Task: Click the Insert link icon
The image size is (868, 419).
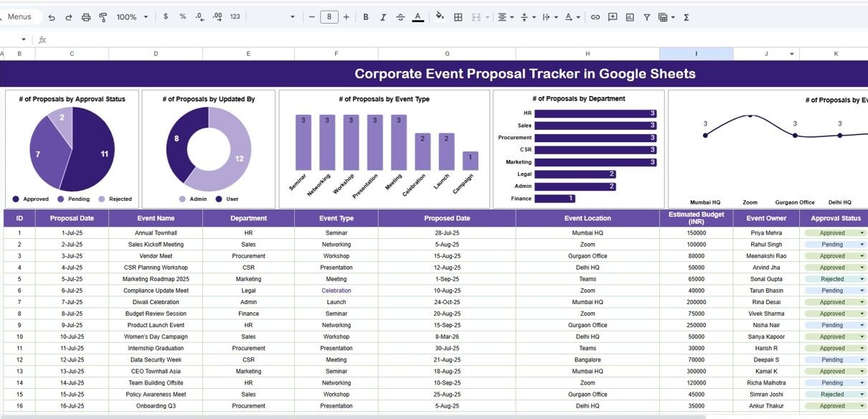Action: point(595,17)
